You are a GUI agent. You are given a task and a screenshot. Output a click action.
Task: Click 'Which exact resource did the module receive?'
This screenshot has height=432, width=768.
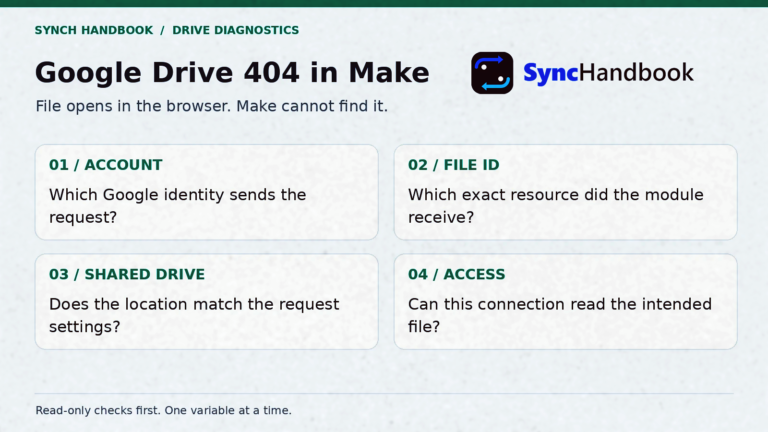[x=556, y=206]
